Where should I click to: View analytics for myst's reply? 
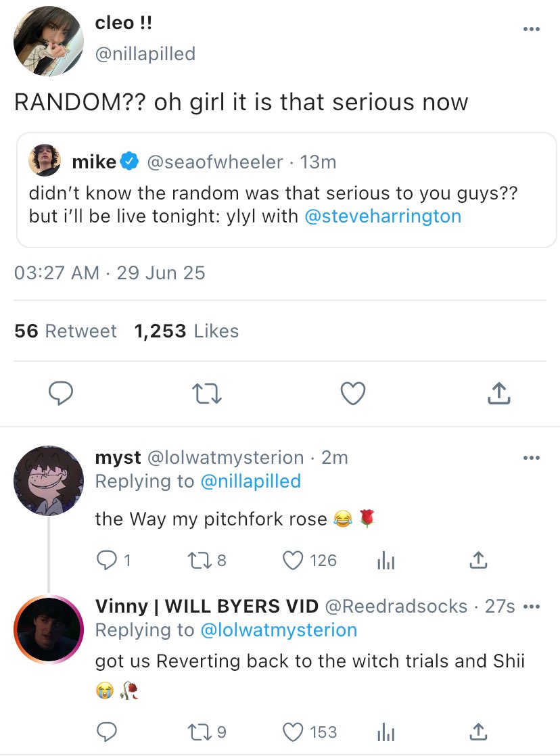pyautogui.click(x=384, y=560)
